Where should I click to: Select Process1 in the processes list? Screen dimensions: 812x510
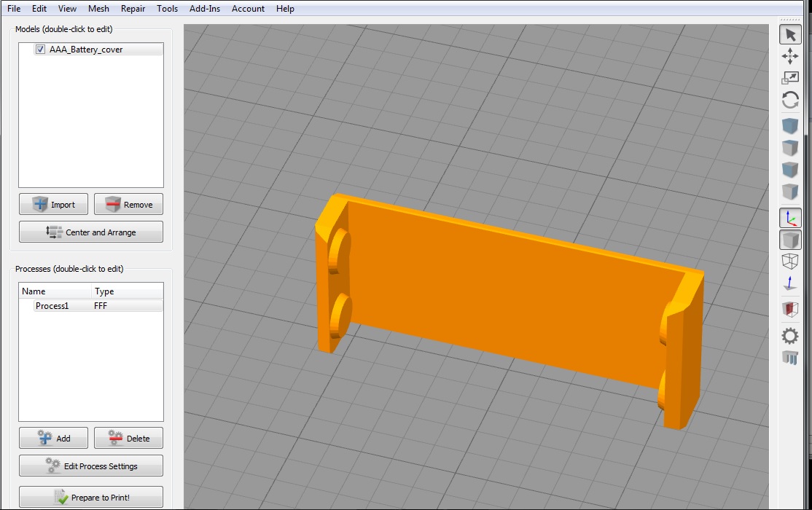52,305
